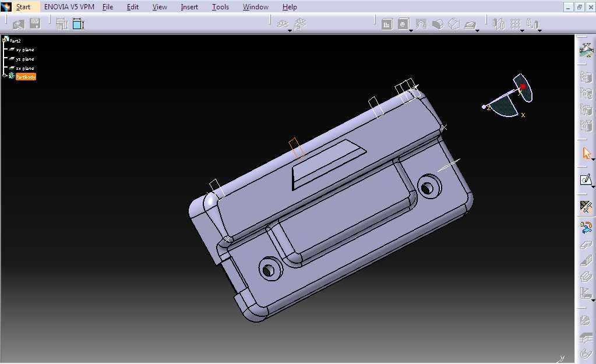This screenshot has height=364, width=596.
Task: Click the greyed arch-shaped toolbar icon
Action: click(x=421, y=24)
